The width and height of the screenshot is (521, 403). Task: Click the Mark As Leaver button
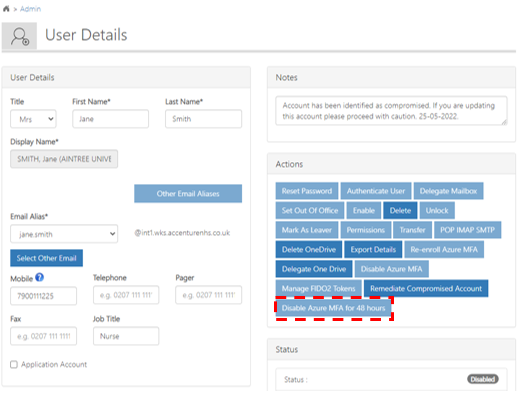pos(307,230)
